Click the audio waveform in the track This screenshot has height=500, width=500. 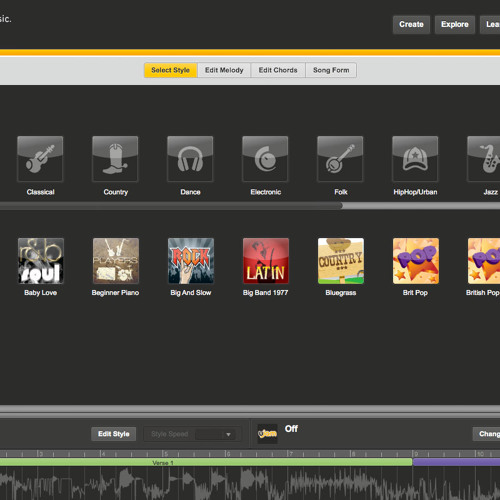click(250, 483)
